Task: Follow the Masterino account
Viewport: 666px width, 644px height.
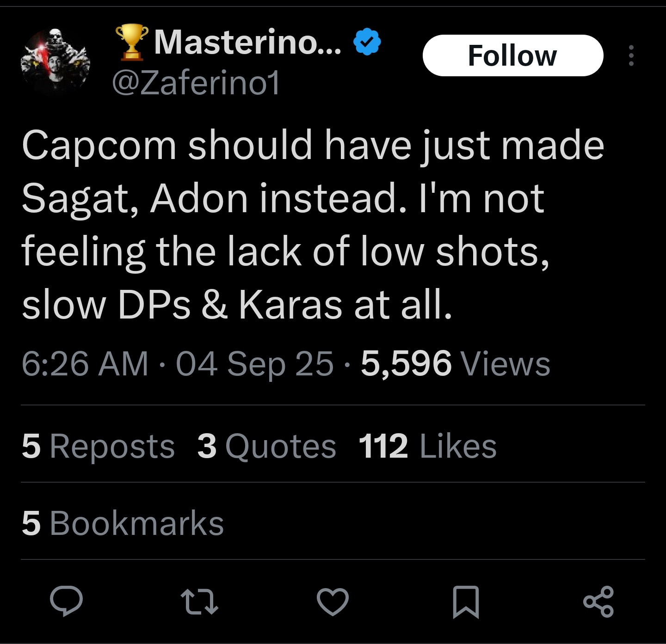Action: pyautogui.click(x=512, y=55)
